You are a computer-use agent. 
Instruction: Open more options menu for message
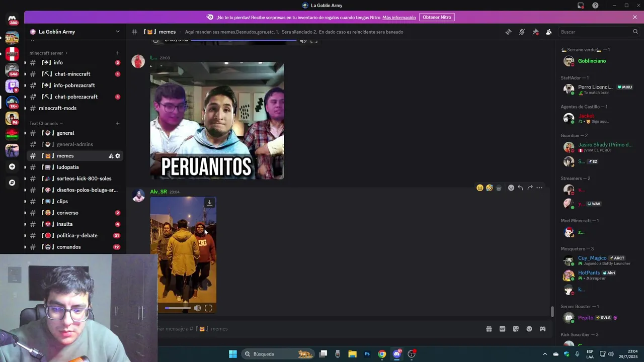[x=539, y=188]
